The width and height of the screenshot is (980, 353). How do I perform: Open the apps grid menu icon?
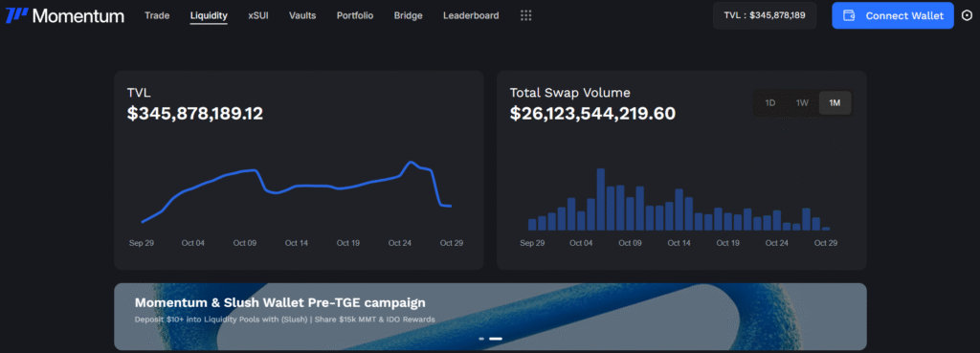(525, 15)
